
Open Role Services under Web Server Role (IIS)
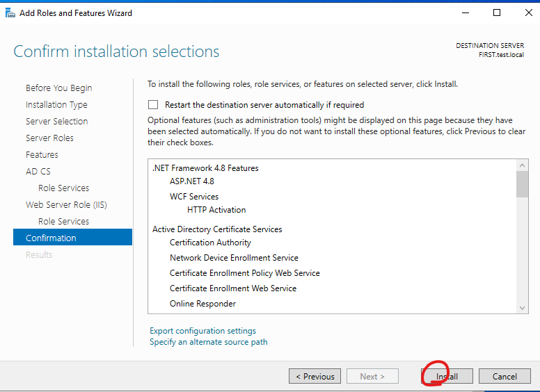click(64, 222)
